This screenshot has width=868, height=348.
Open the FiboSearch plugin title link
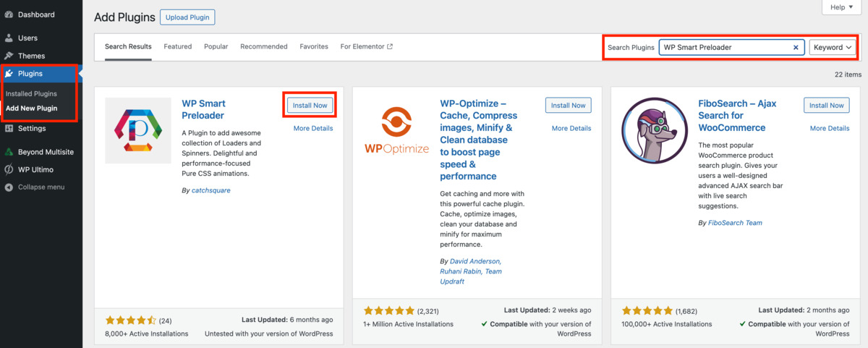[737, 115]
